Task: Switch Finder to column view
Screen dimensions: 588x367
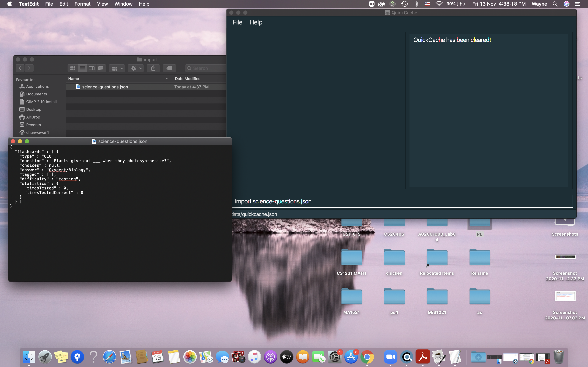Action: tap(92, 68)
